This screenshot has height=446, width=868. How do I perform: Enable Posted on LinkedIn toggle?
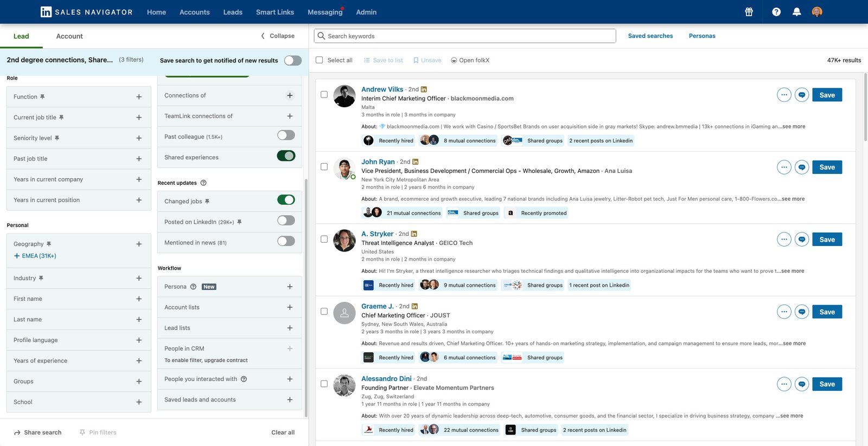pyautogui.click(x=286, y=220)
